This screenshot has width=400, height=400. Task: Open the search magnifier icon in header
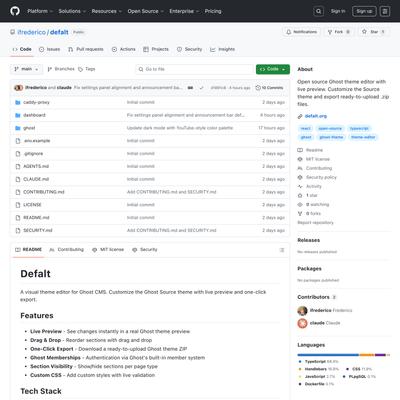[x=318, y=11]
